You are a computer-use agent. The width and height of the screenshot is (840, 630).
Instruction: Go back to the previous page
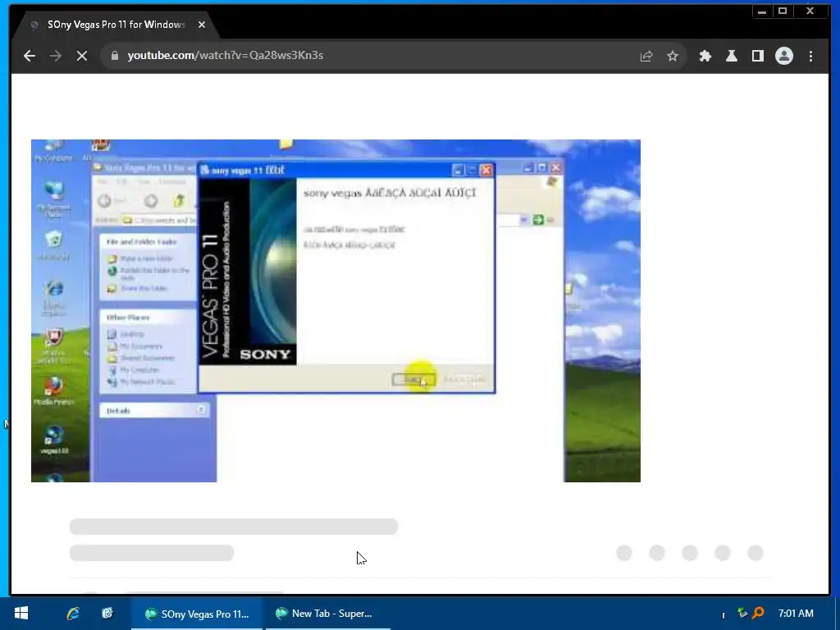pos(30,56)
